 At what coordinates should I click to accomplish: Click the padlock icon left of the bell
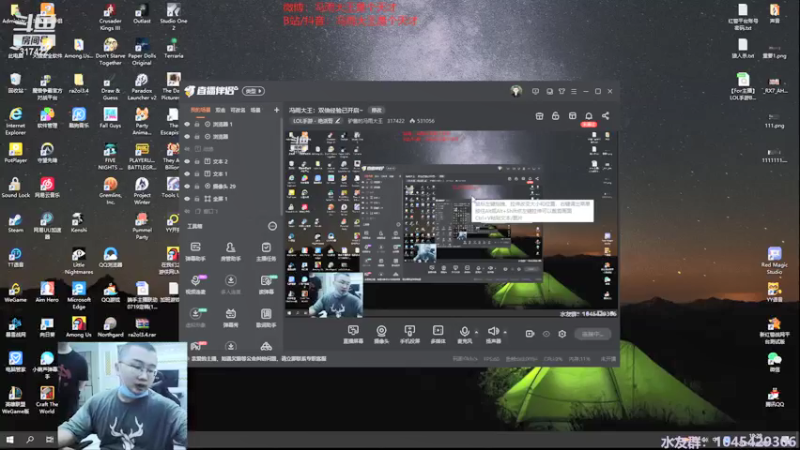coord(556,116)
